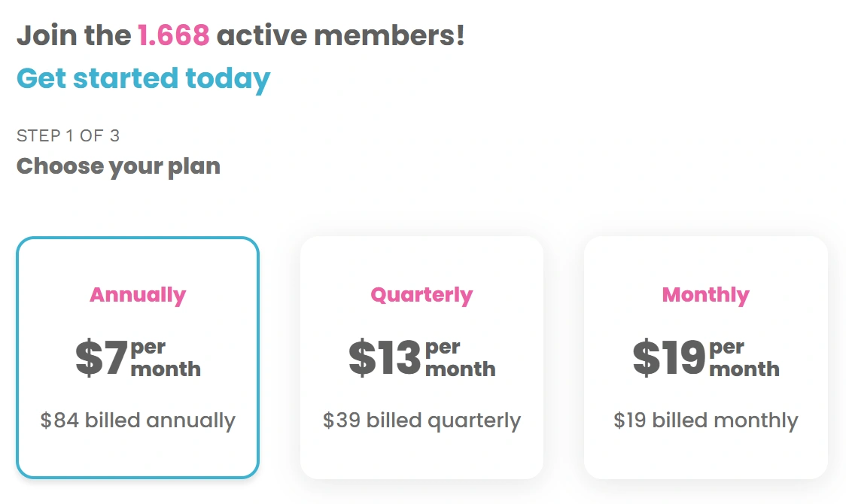Screen dimensions: 846x504
Task: Click 'active members!' heading text
Action: 340,35
